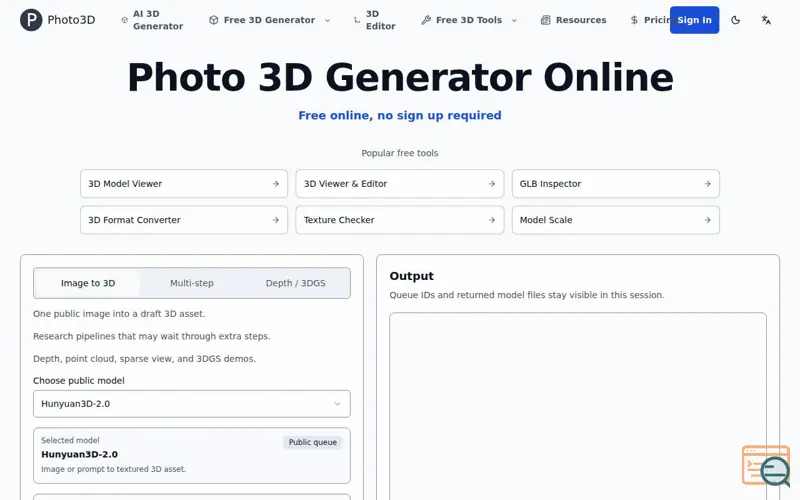Click 'Research pipelines that may wait' text
Screen dimensions: 800x500
click(x=152, y=336)
